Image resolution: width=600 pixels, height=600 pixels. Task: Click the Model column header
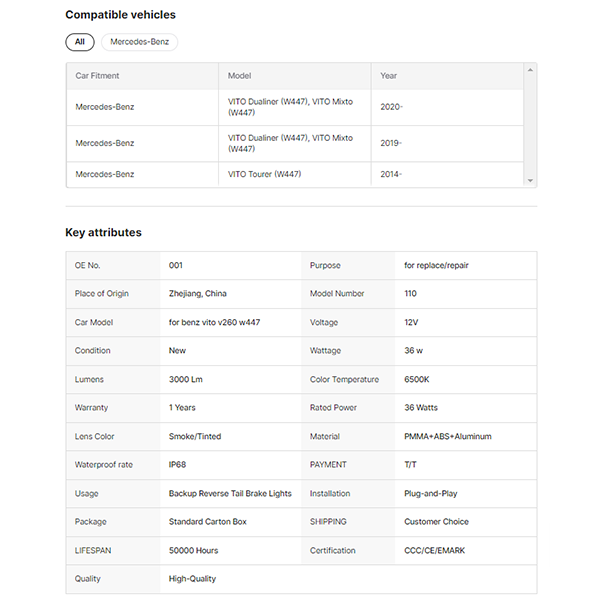click(x=239, y=76)
